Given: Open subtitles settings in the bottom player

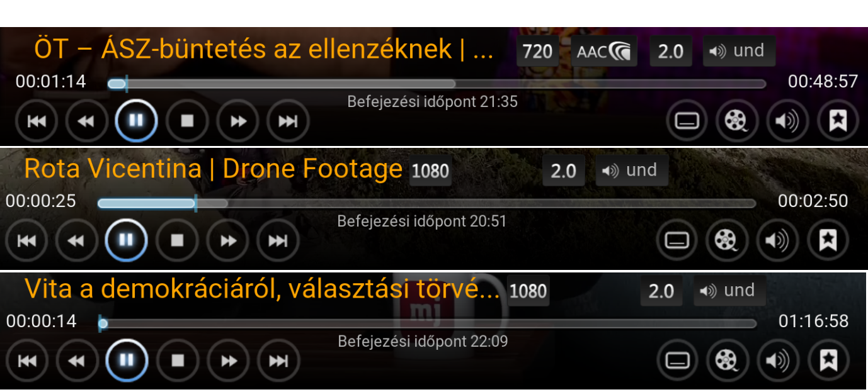Looking at the screenshot, I should click(x=677, y=361).
